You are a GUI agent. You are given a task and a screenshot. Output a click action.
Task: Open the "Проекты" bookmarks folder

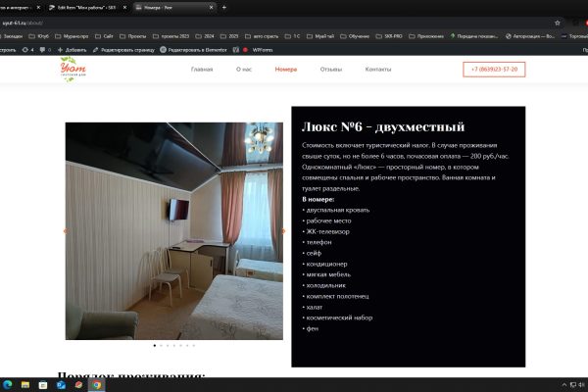132,36
